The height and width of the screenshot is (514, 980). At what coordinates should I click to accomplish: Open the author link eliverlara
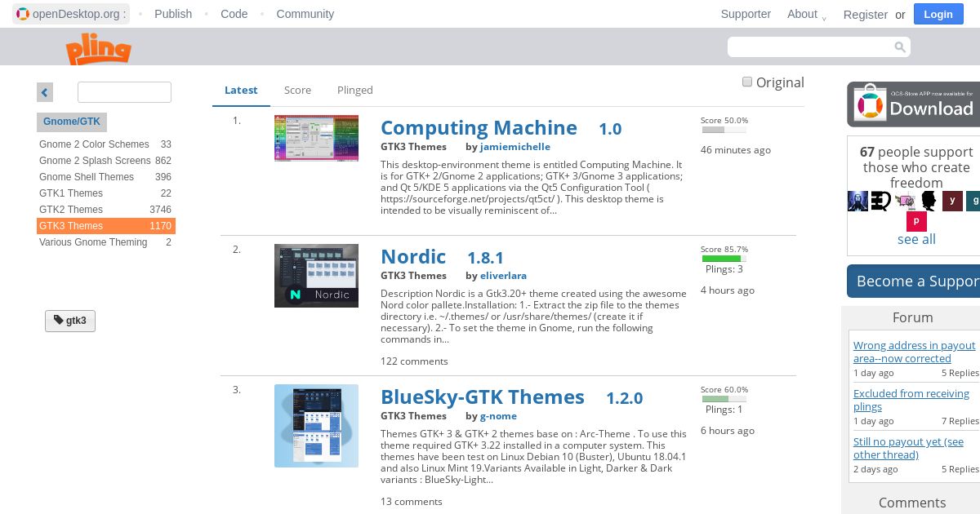pos(503,276)
